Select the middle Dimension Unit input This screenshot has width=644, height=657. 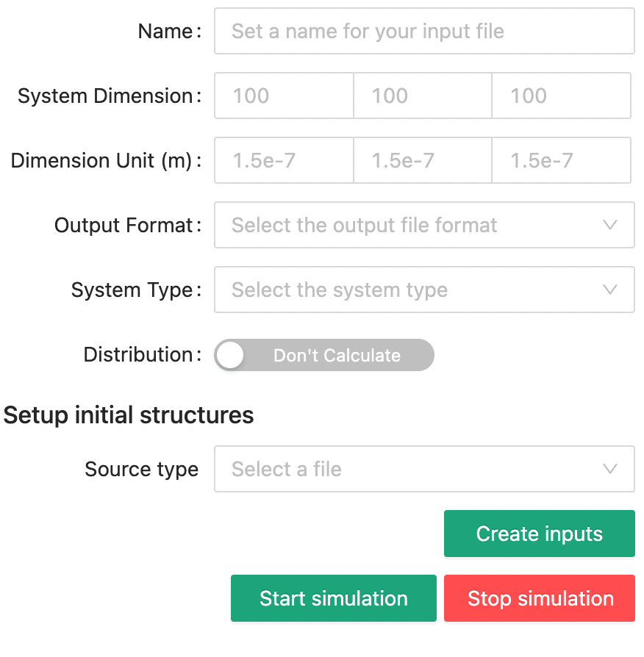pyautogui.click(x=422, y=160)
